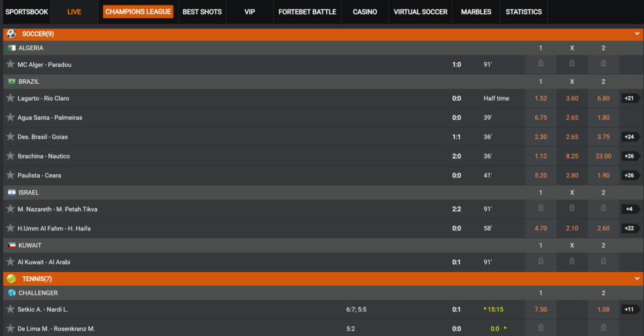Open the Statistics section
The height and width of the screenshot is (336, 644).
coord(524,12)
